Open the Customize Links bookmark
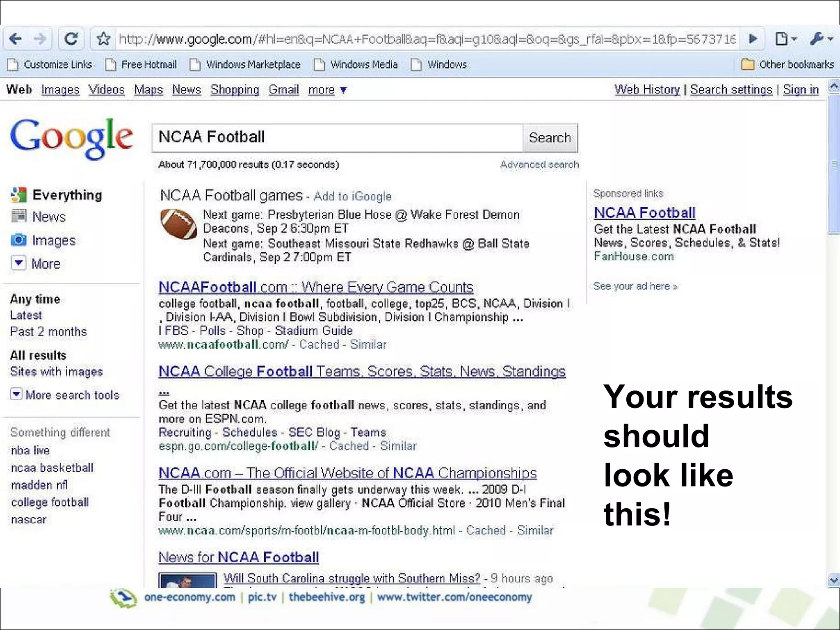The height and width of the screenshot is (630, 840). point(50,64)
